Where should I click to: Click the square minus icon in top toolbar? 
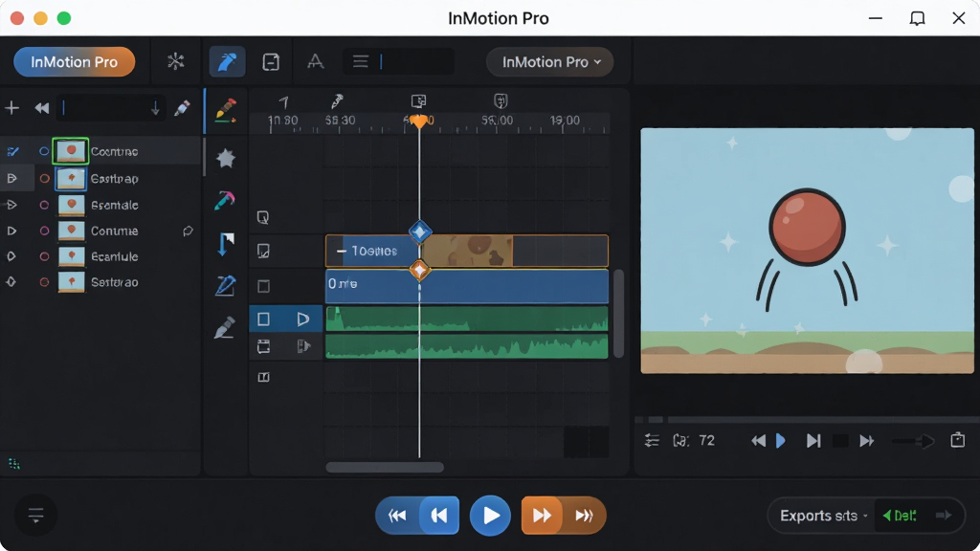pyautogui.click(x=271, y=62)
